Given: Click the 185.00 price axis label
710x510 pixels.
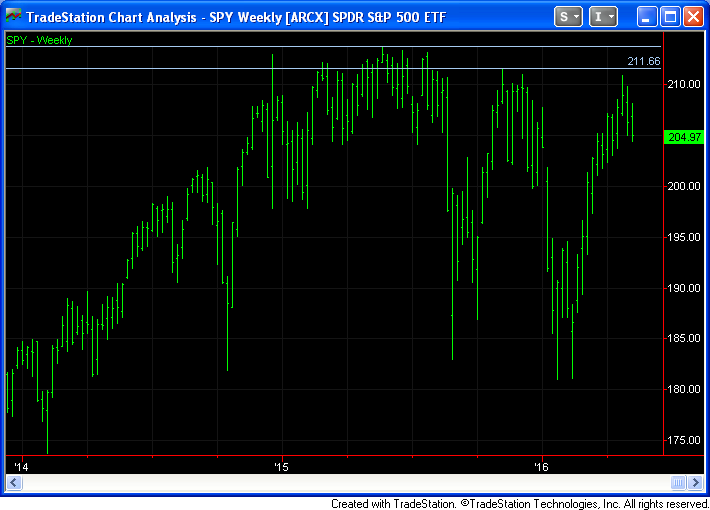Looking at the screenshot, I should point(684,338).
